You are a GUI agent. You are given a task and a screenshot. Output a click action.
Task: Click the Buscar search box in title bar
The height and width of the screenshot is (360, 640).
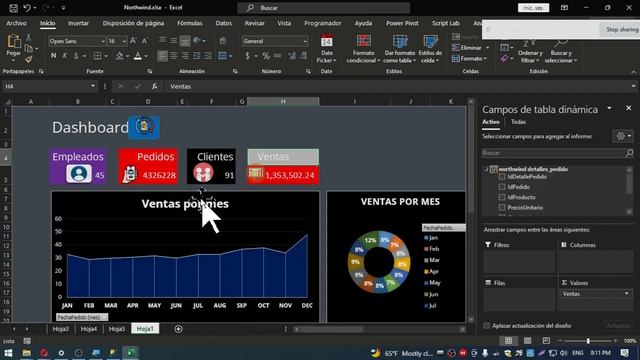tap(324, 8)
